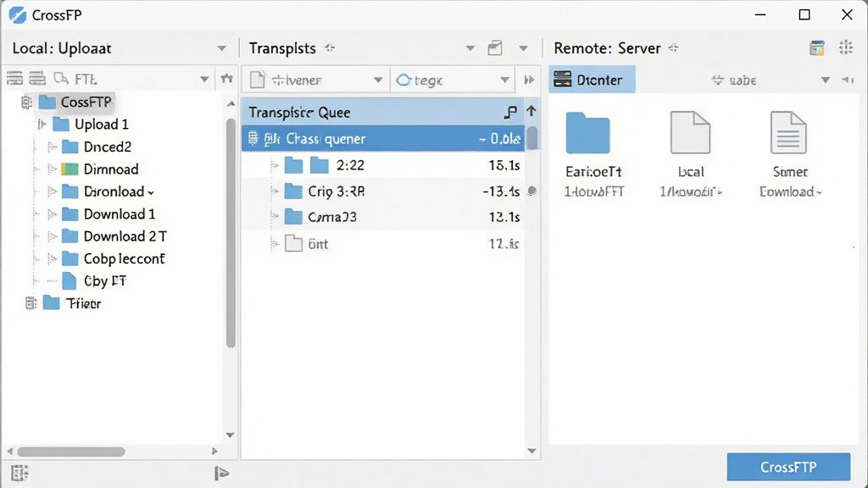Select the Tfietr folder
This screenshot has height=488, width=868.
pos(72,303)
